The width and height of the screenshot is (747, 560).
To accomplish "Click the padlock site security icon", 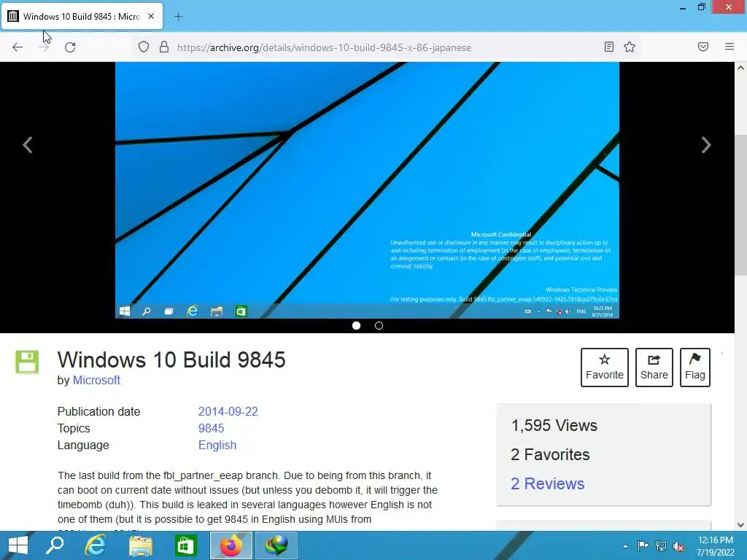I will click(x=164, y=47).
